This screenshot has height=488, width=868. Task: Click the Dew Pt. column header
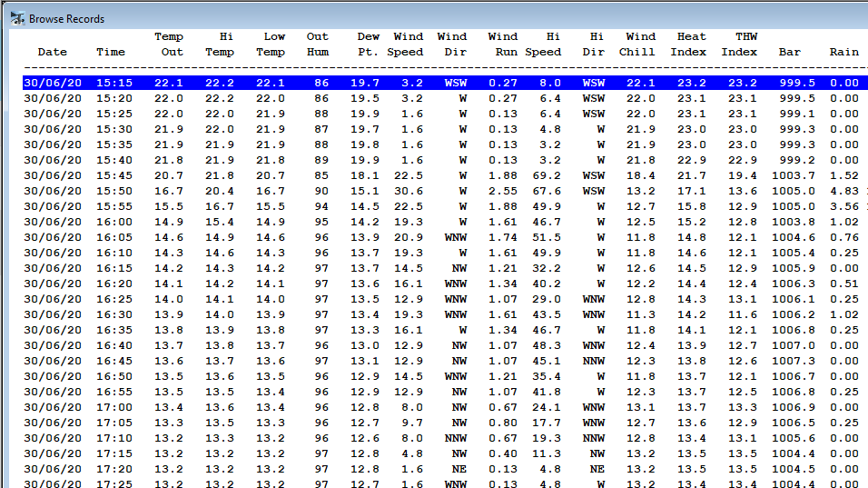coord(368,45)
